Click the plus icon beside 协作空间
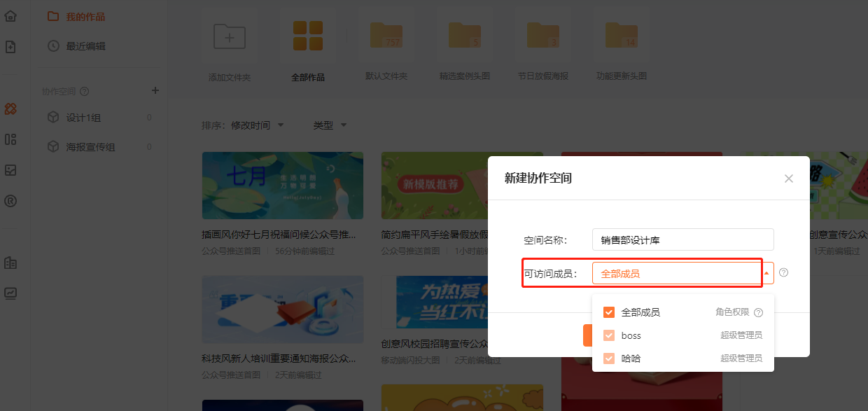The height and width of the screenshot is (411, 868). [155, 90]
